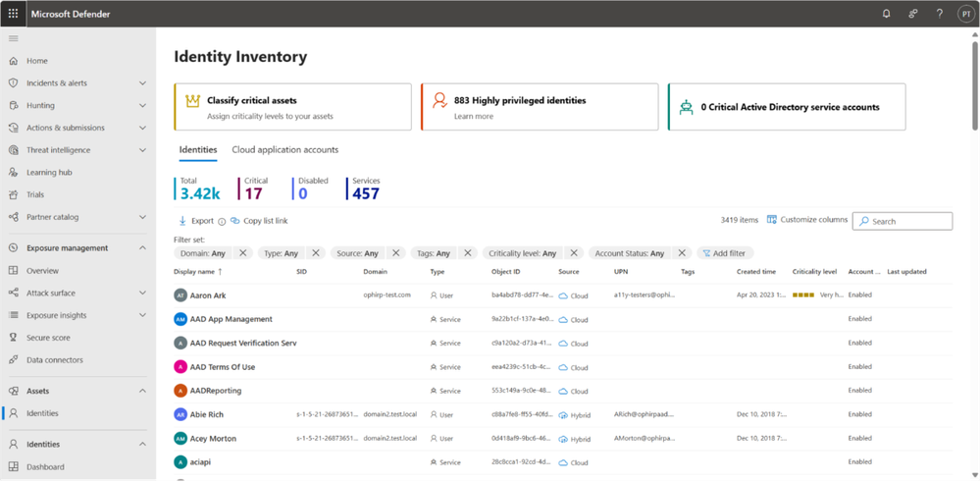The width and height of the screenshot is (980, 482).
Task: Click the Secure score trophy icon
Action: tap(13, 338)
